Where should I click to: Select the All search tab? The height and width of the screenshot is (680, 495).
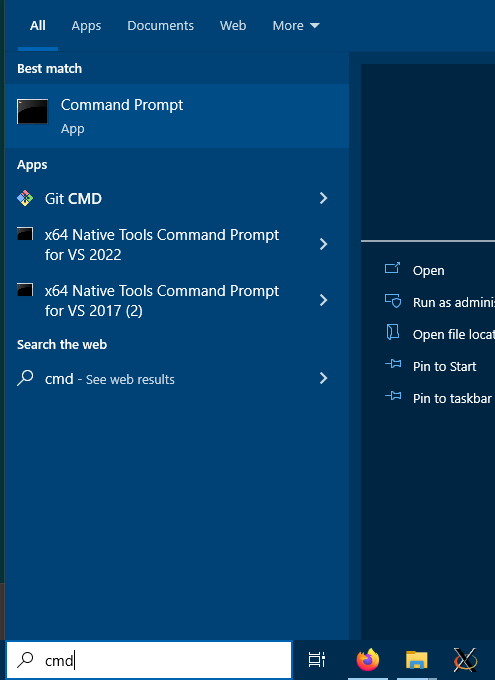38,26
